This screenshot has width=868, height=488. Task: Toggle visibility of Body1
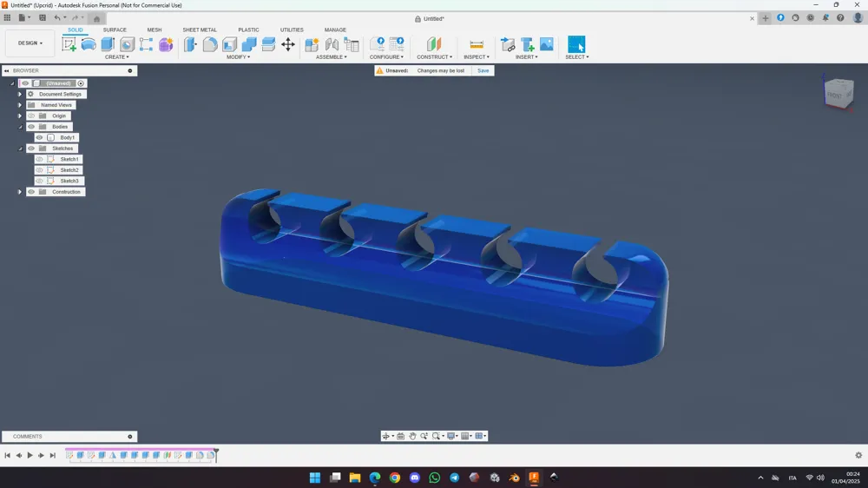coord(39,137)
